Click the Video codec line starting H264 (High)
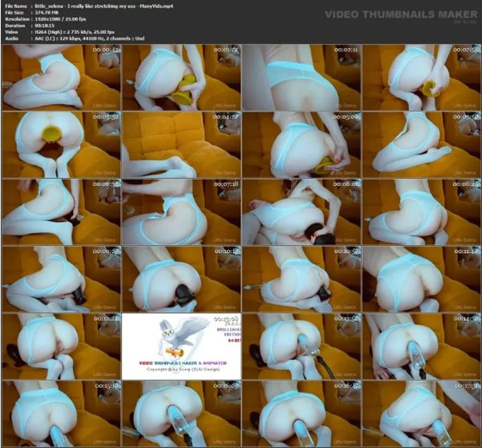Image resolution: width=482 pixels, height=448 pixels. point(75,32)
